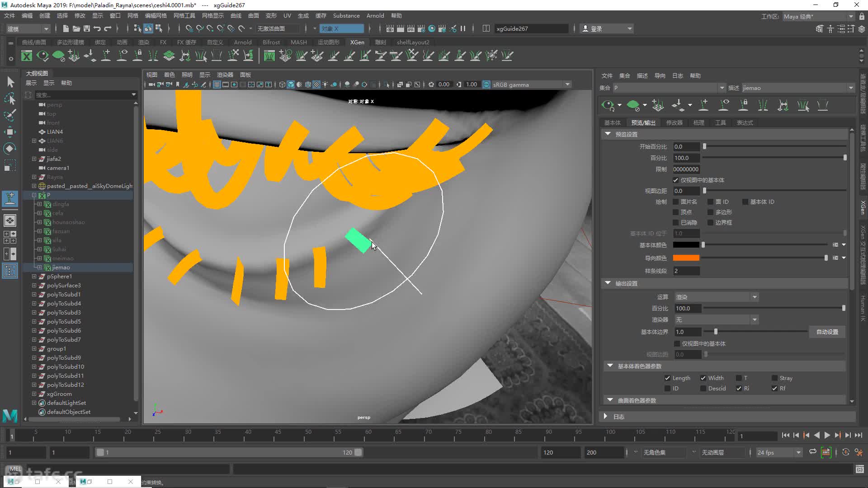868x488 pixels.
Task: Click play backwards button
Action: (x=816, y=435)
